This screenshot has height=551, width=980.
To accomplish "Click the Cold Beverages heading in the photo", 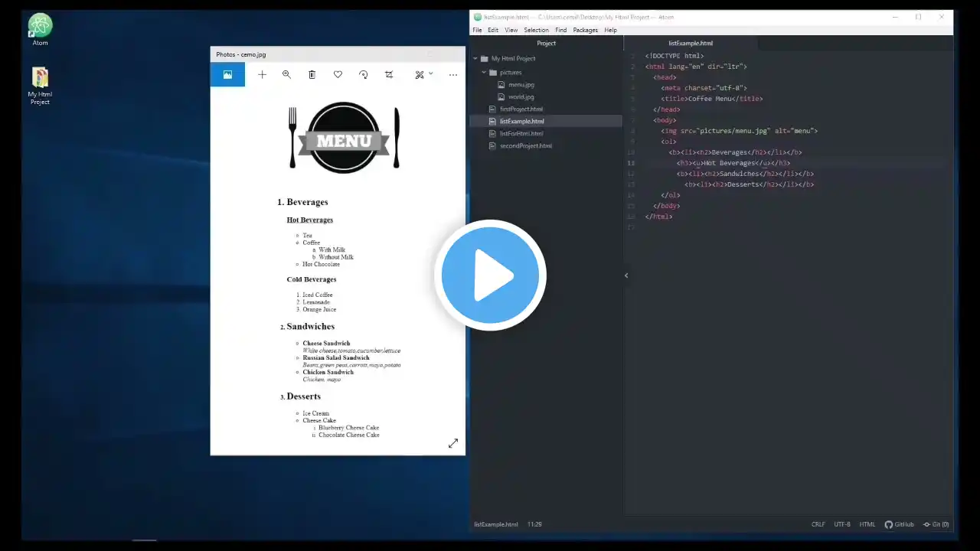I will point(312,279).
